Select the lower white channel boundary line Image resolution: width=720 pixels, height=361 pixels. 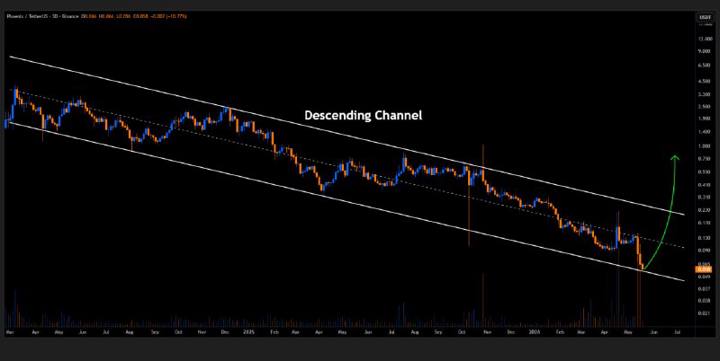[347, 201]
